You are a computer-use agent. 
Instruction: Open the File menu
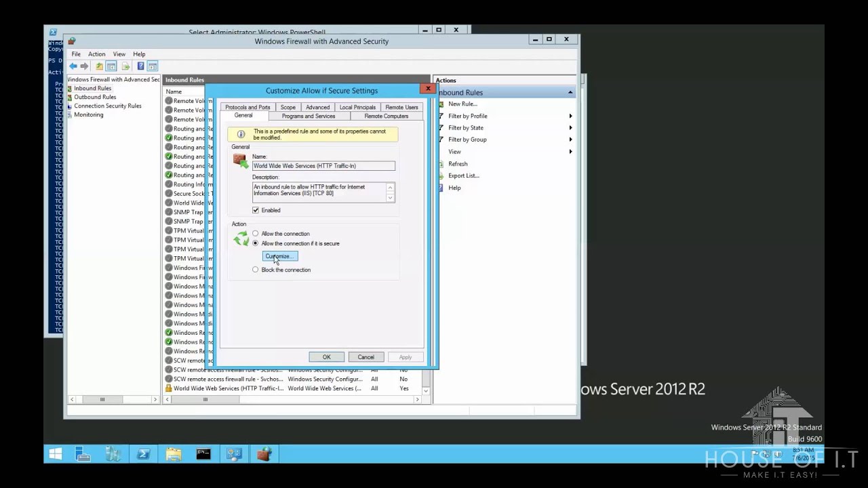point(76,54)
